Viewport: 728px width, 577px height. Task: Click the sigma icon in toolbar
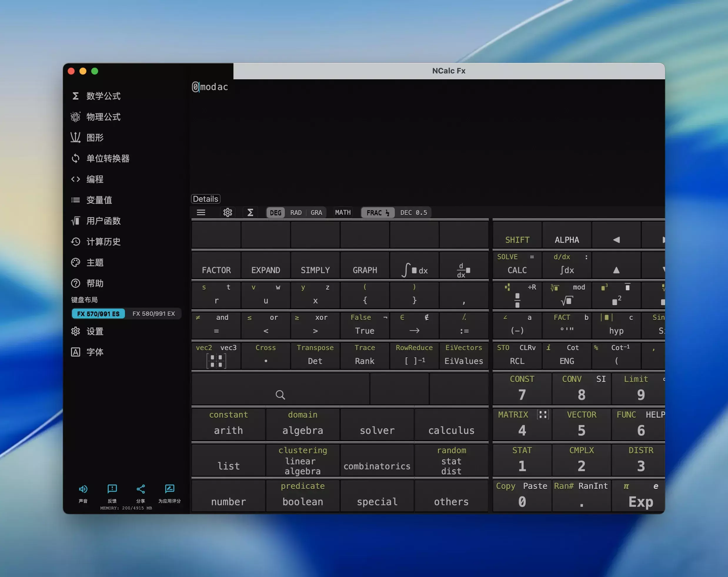[x=250, y=213]
